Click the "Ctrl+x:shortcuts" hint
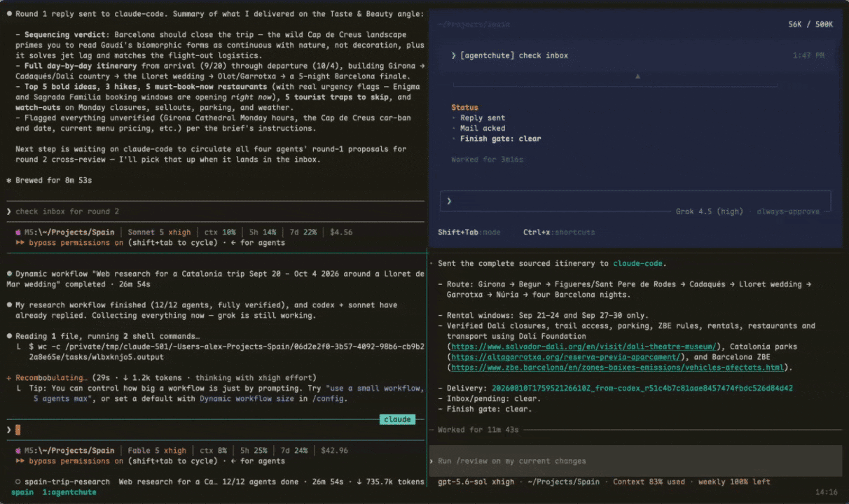The image size is (849, 504). [x=559, y=232]
